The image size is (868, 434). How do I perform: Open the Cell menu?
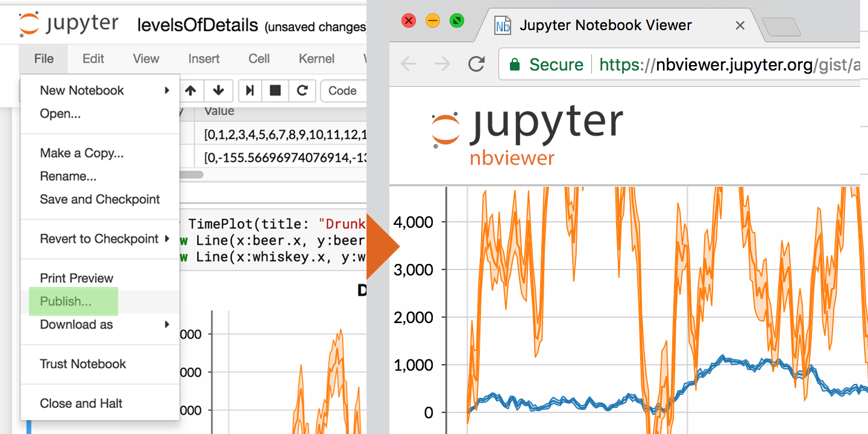point(259,58)
